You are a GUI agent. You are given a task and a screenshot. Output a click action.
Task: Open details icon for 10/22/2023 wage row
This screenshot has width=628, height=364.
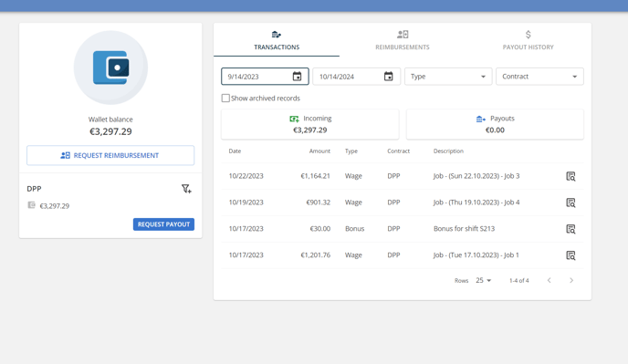coord(570,176)
